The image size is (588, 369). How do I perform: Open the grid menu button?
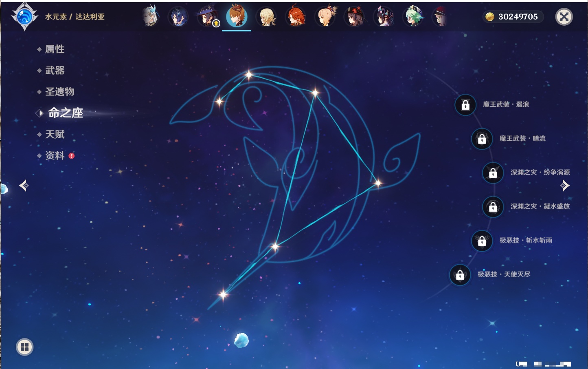[x=24, y=347]
